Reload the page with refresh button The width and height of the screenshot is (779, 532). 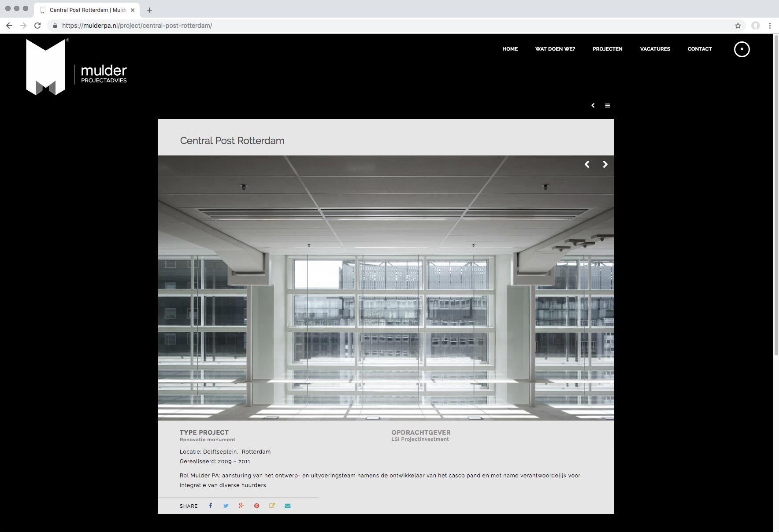pyautogui.click(x=37, y=26)
